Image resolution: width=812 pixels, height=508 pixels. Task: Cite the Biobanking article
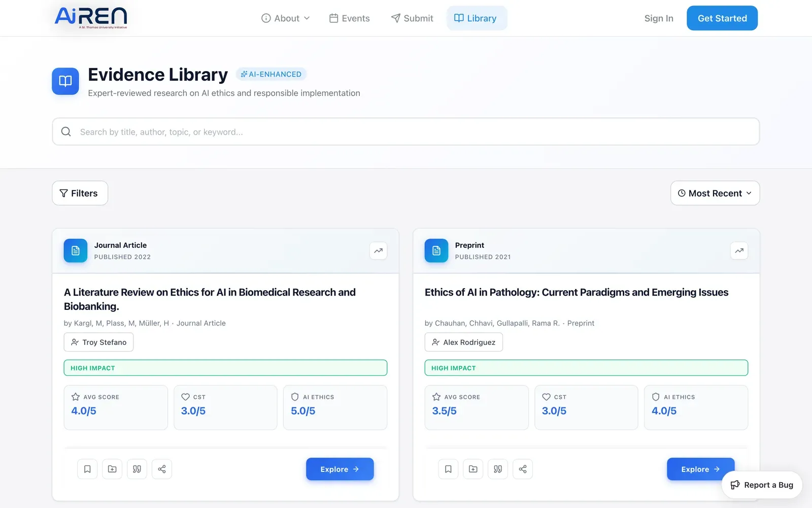tap(137, 469)
